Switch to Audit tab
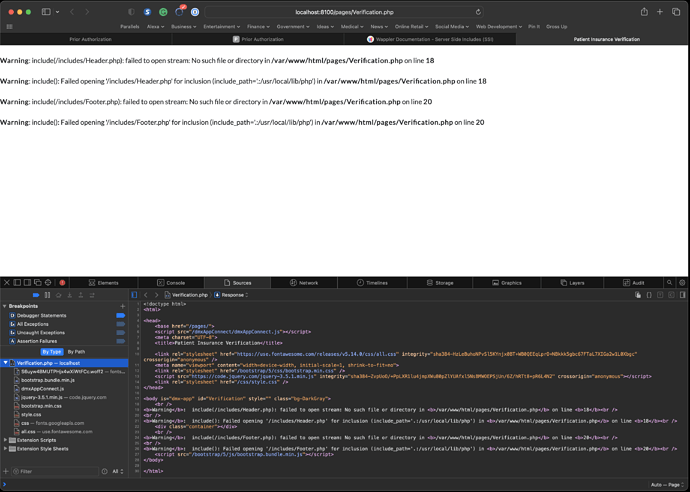 (x=634, y=283)
